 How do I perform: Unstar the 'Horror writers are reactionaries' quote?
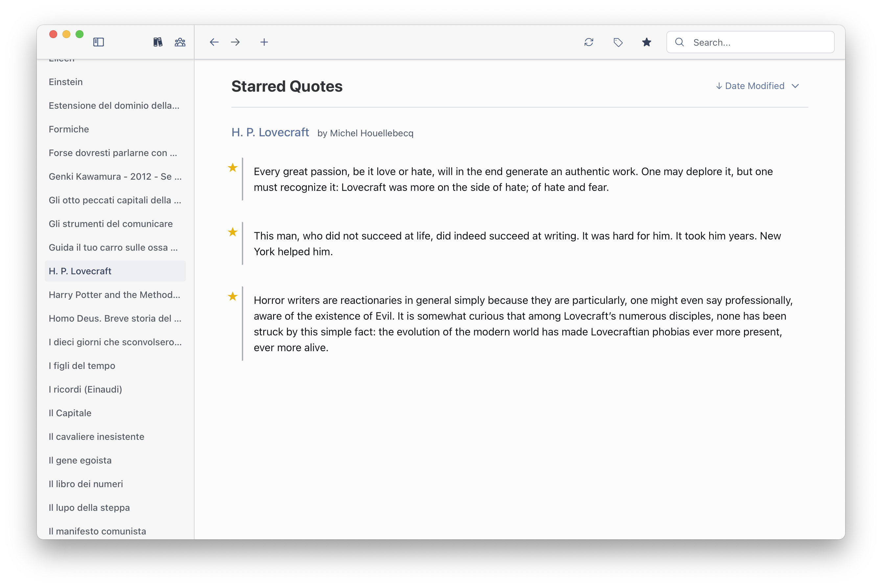233,297
